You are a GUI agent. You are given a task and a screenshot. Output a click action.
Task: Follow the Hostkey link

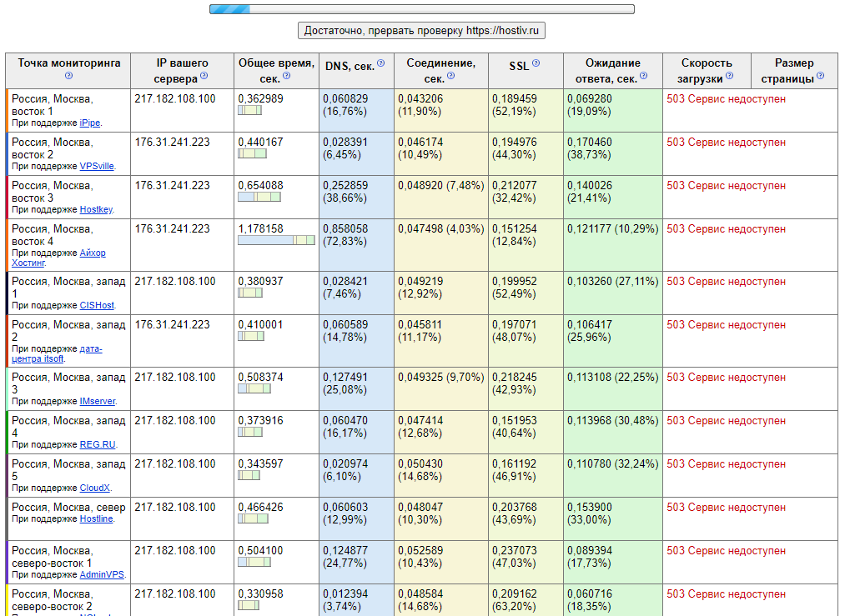point(96,209)
